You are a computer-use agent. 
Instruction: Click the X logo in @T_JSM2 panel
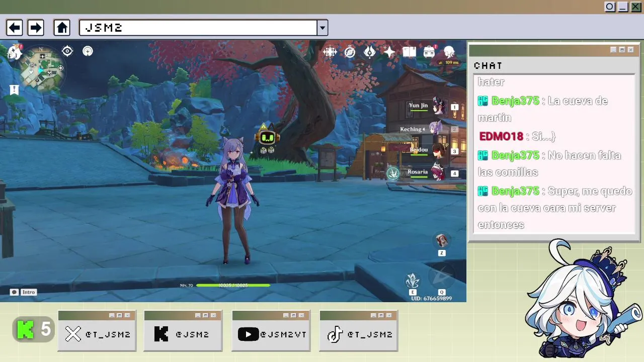(x=73, y=334)
